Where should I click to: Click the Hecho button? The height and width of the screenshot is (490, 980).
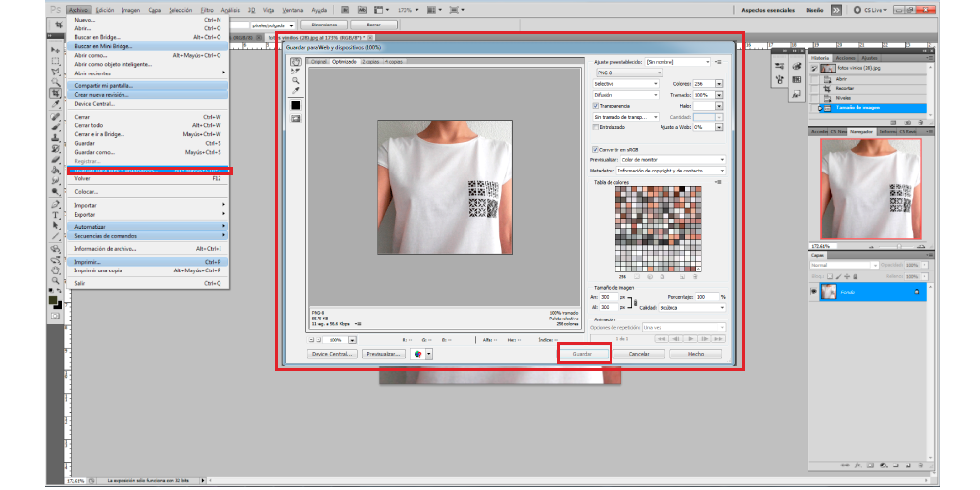[x=695, y=354]
